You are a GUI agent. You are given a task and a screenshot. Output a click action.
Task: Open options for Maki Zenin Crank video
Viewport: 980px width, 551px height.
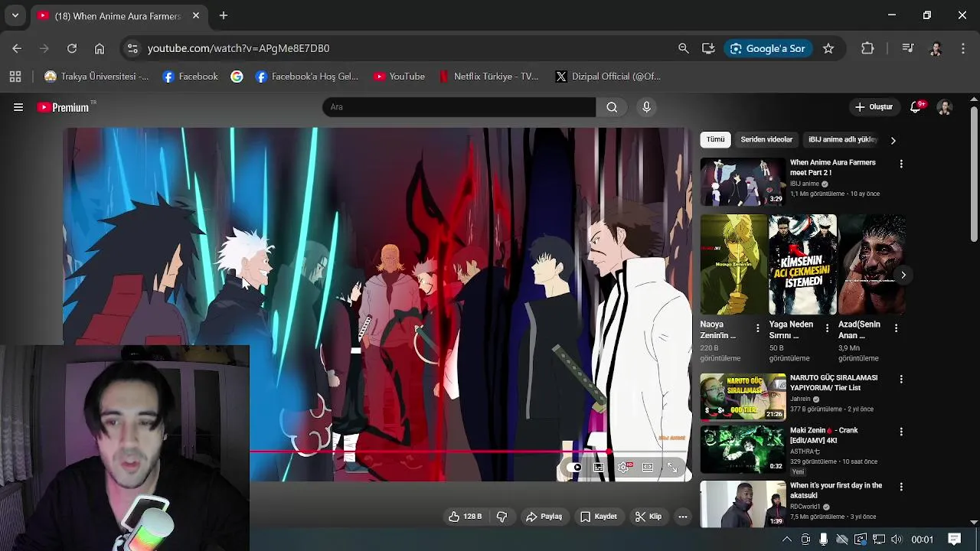tap(901, 432)
